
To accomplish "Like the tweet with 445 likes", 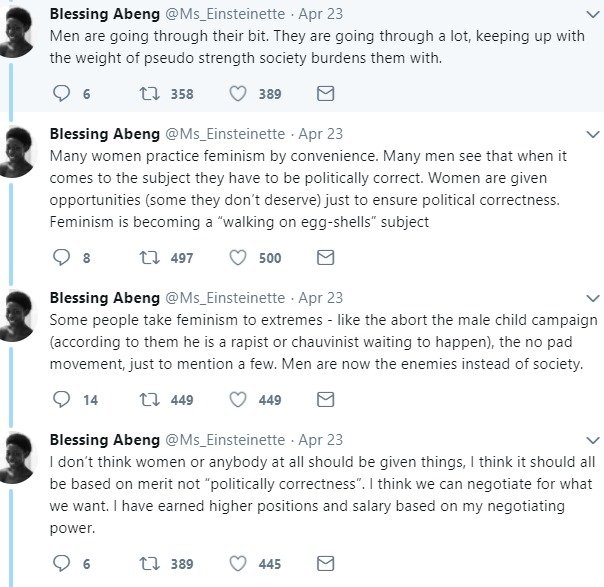I will [238, 564].
